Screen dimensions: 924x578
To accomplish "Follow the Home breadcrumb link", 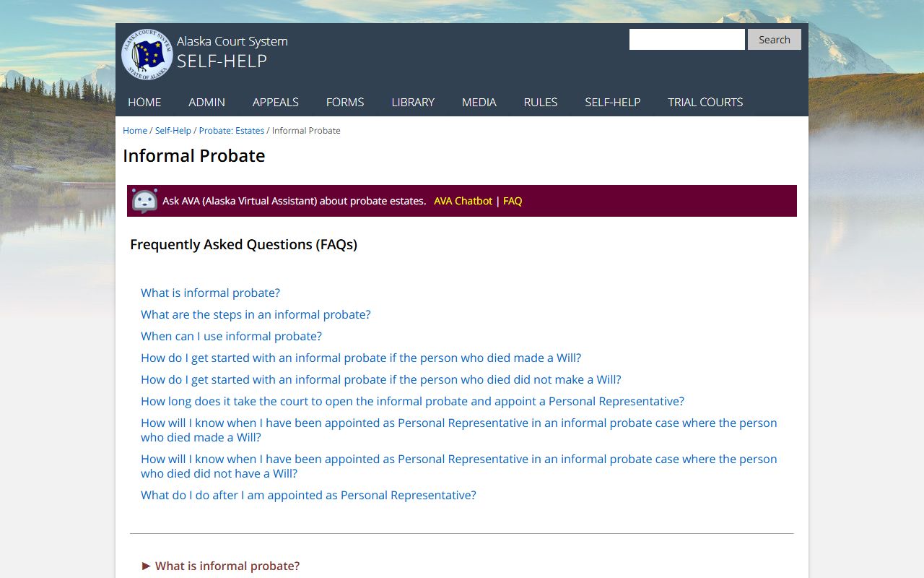I will pyautogui.click(x=135, y=130).
